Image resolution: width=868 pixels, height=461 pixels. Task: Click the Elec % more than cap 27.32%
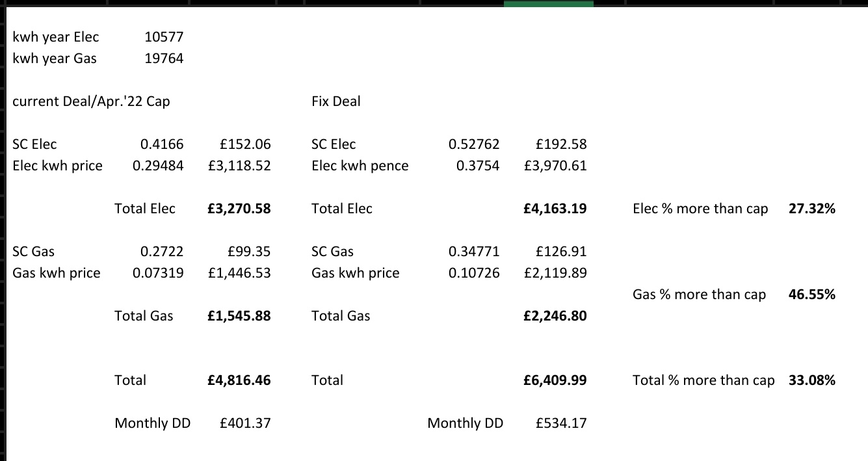click(812, 209)
